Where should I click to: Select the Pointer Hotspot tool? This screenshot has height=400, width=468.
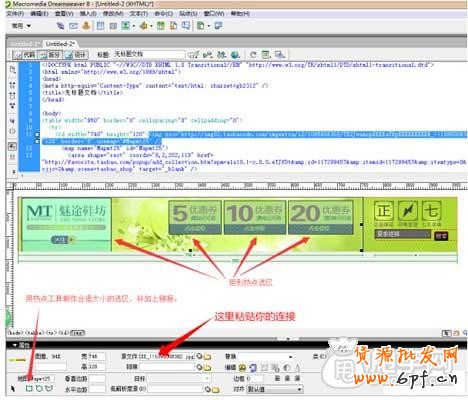coord(13,388)
